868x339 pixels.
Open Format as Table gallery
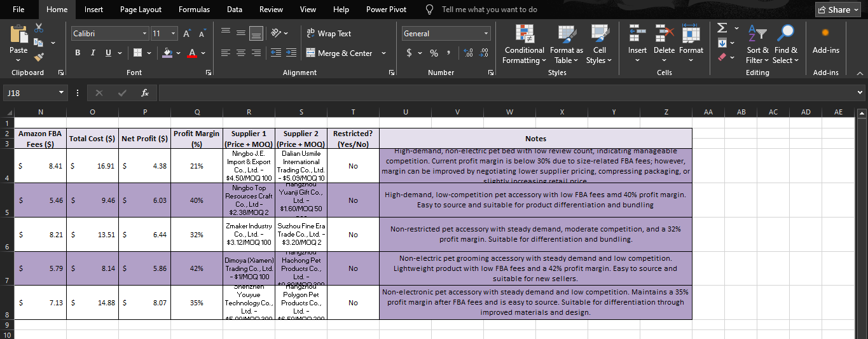point(566,44)
